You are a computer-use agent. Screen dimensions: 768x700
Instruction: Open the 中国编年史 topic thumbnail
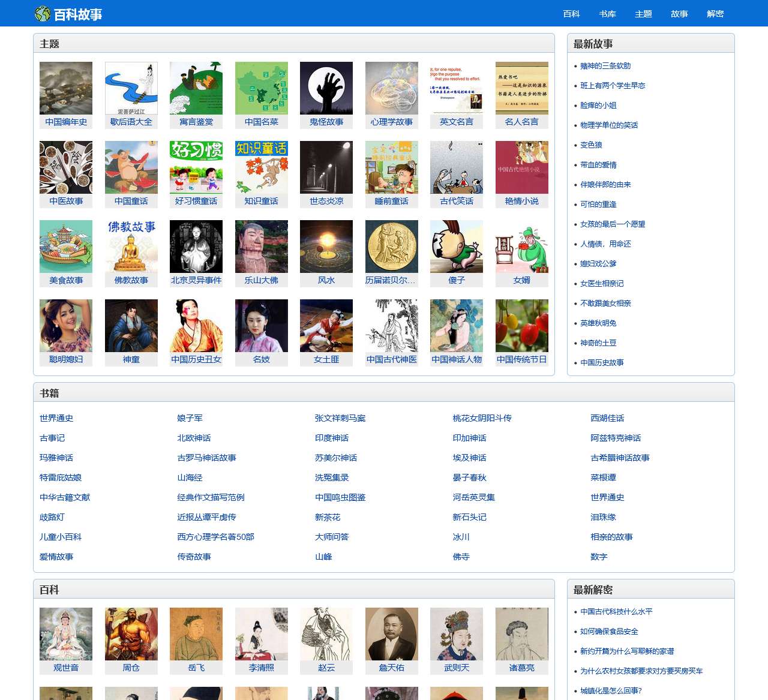pos(66,88)
